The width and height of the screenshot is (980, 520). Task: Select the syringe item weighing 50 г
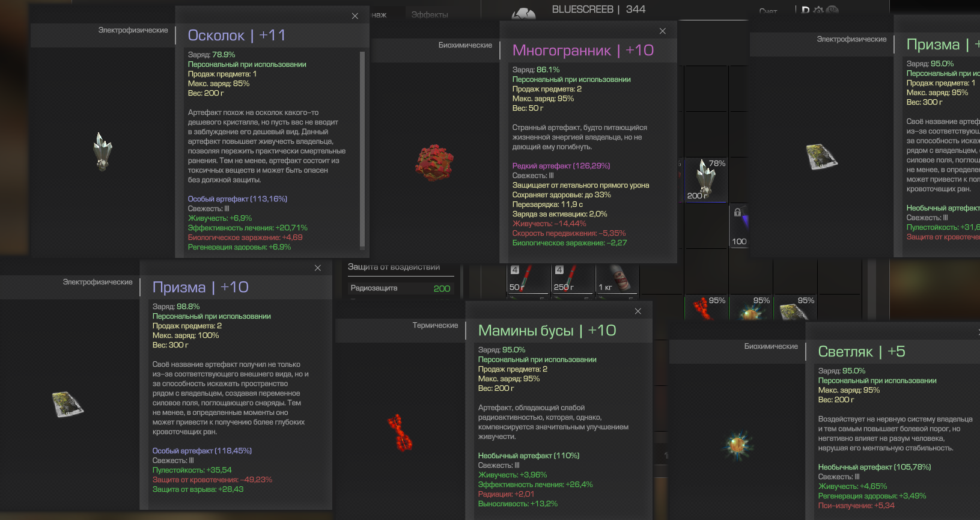[x=529, y=278]
